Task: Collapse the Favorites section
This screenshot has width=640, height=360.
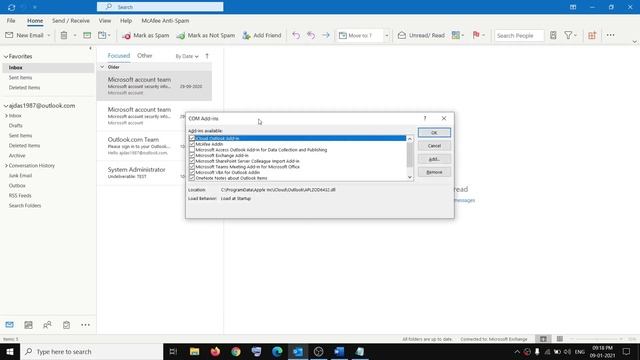Action: tap(6, 57)
